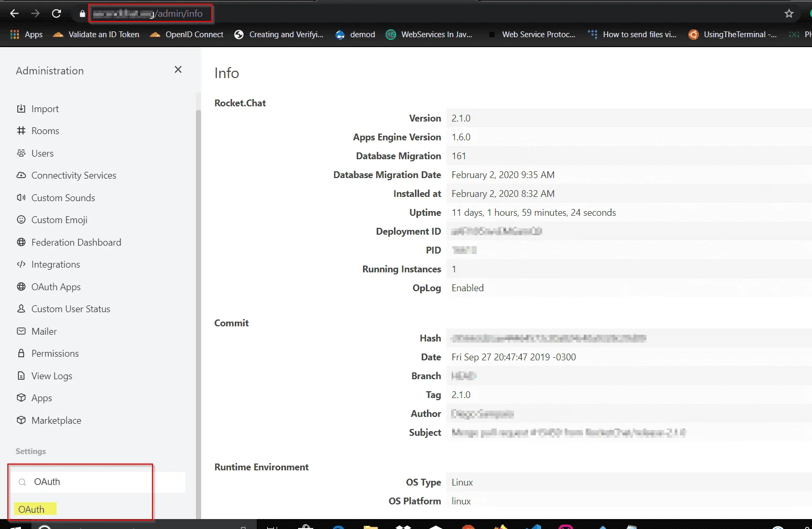Open the Integrations admin section
The image size is (812, 529).
[56, 264]
